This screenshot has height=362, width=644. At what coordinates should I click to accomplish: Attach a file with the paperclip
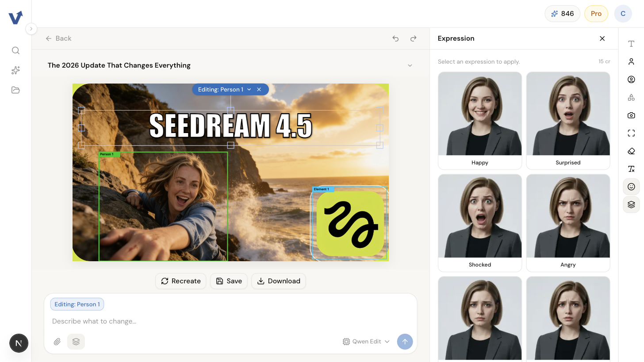(x=57, y=342)
